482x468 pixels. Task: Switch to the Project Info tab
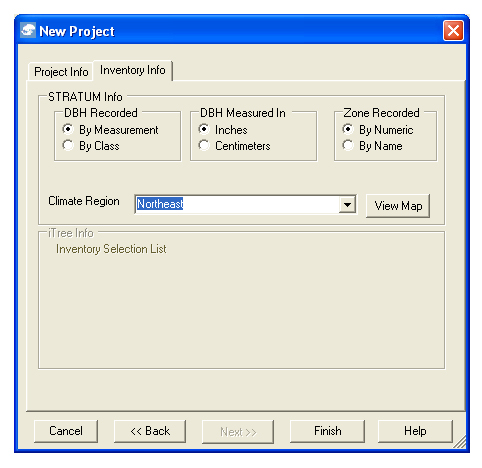(x=61, y=71)
